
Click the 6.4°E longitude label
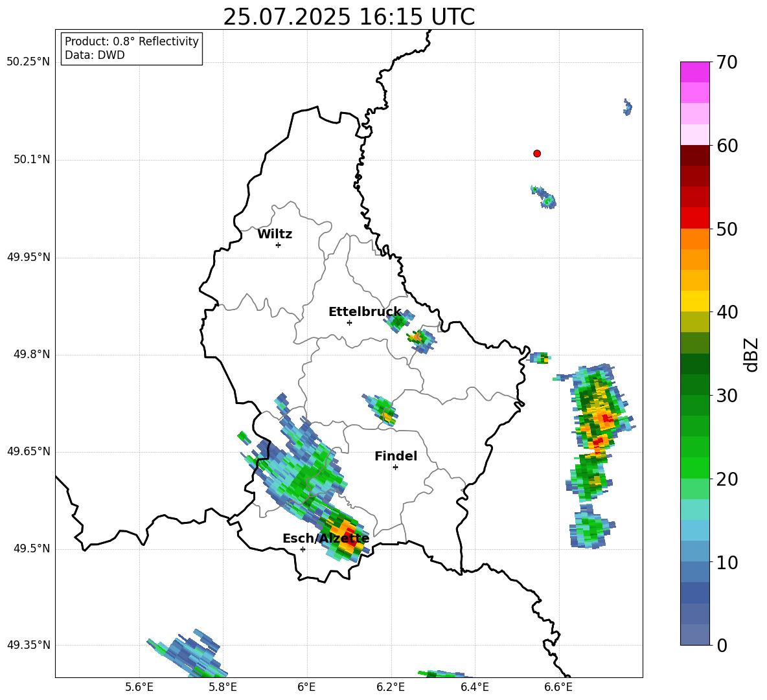474,687
